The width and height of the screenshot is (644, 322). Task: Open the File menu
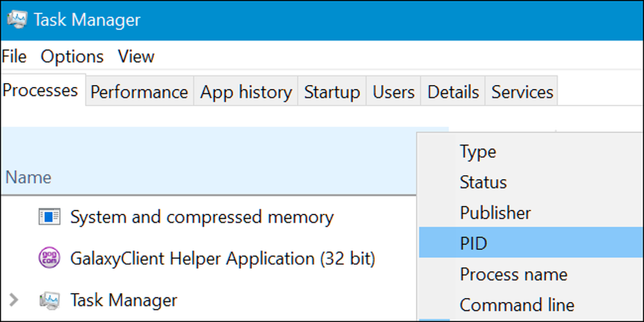[14, 57]
